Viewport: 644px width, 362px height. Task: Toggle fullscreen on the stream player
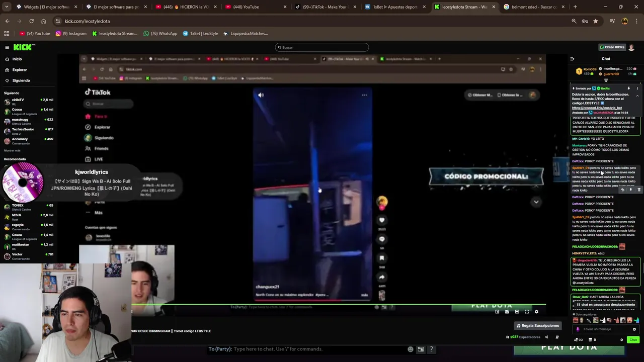[527, 312]
